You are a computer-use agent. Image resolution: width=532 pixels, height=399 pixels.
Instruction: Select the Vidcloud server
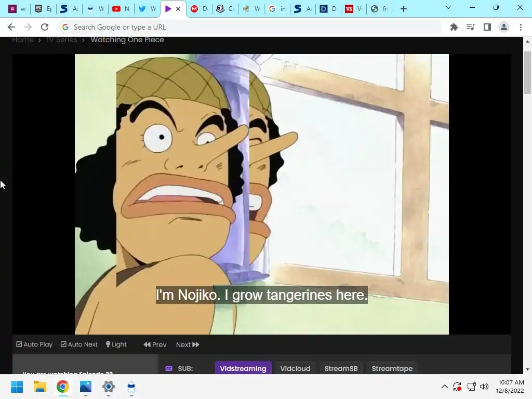[295, 368]
